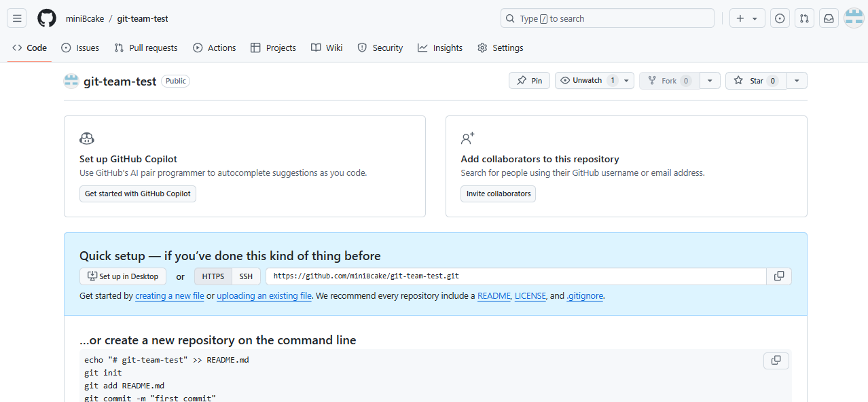
Task: Open the Wiki tab
Action: coord(327,48)
